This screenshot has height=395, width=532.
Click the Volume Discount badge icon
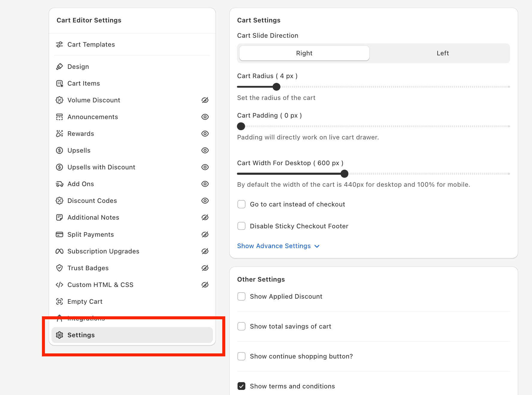(60, 100)
